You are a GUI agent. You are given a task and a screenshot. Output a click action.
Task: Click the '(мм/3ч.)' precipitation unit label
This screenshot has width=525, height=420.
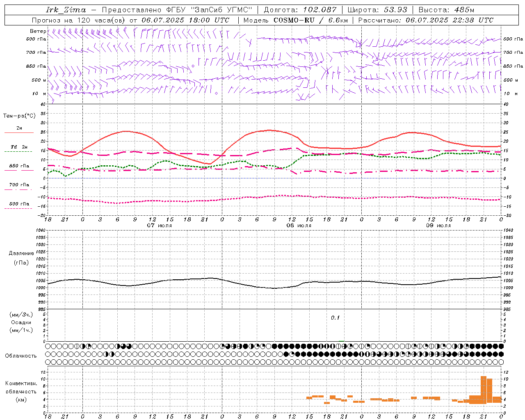(21, 315)
